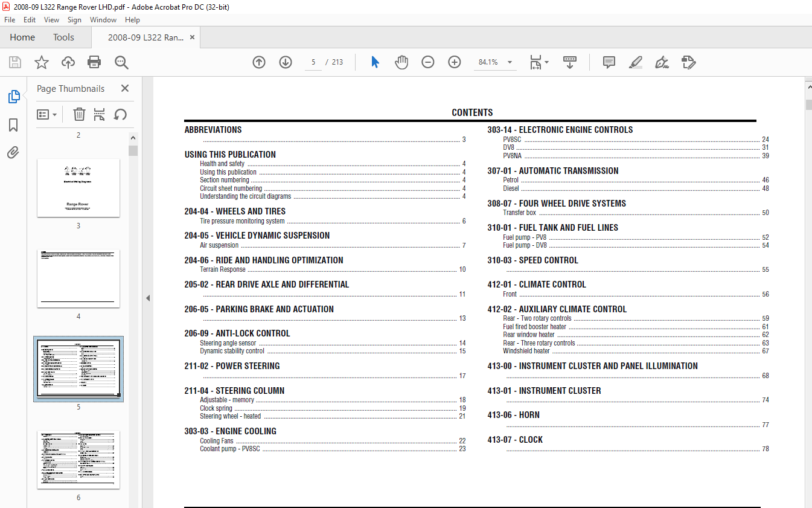Click the 'Dynamic stability control' entry
This screenshot has height=508, width=812.
pos(232,351)
